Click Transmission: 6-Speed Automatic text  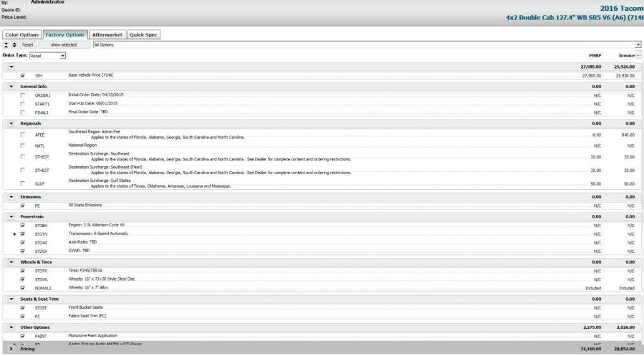point(98,233)
